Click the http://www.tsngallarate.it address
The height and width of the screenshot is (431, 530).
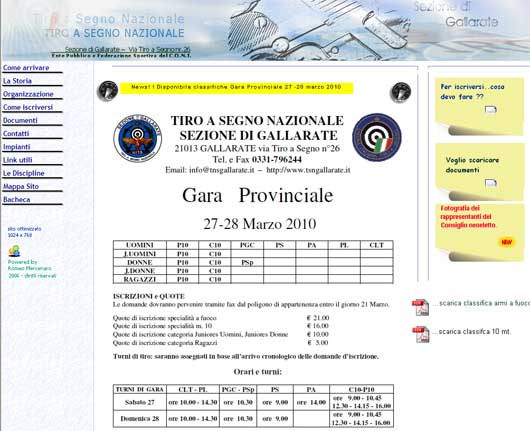click(308, 170)
